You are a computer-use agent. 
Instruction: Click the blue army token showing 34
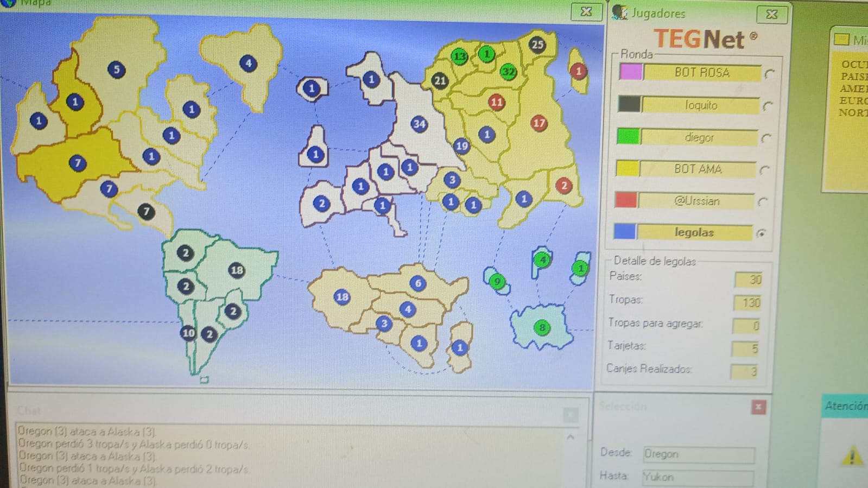(x=419, y=124)
